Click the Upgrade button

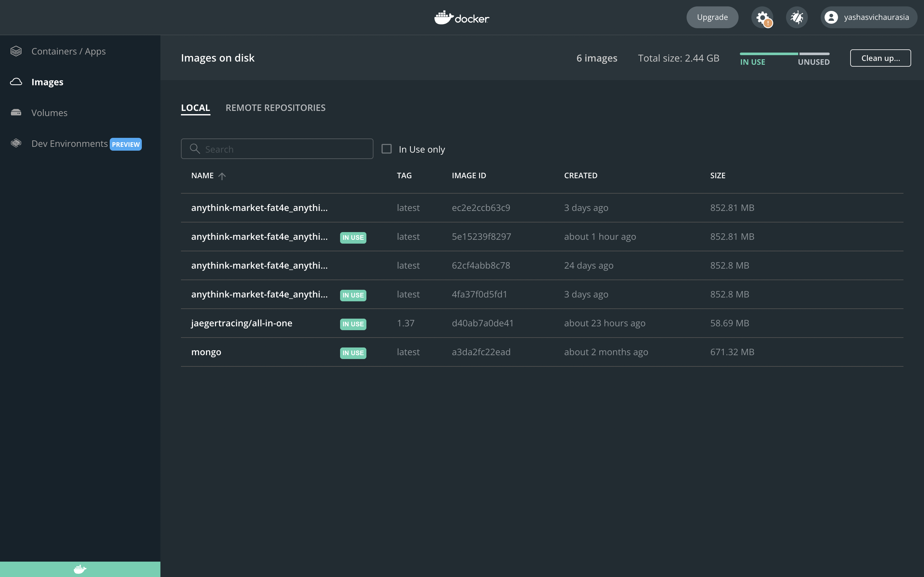(x=712, y=17)
